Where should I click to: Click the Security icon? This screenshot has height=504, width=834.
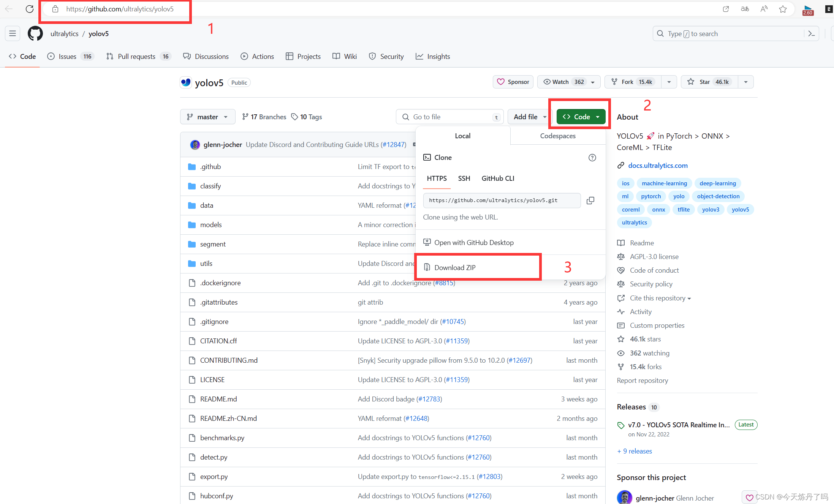pyautogui.click(x=371, y=57)
